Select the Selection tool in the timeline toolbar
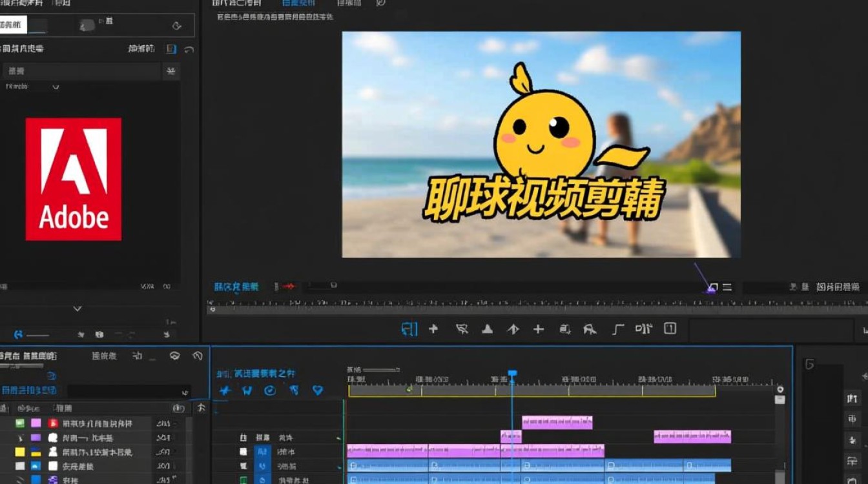This screenshot has height=484, width=868. tap(409, 329)
